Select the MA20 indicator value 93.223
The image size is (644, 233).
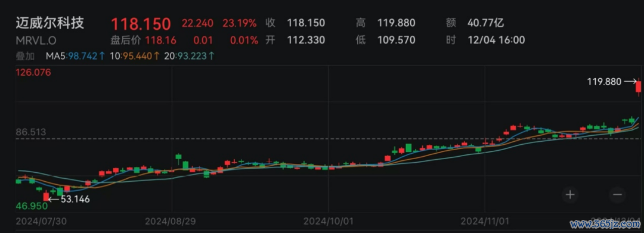tap(192, 56)
